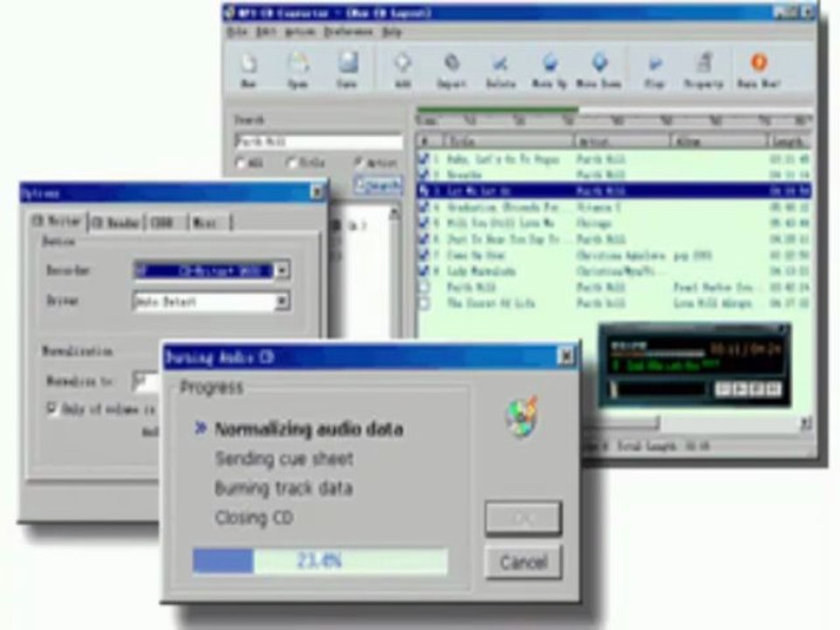Click into the Search text field
This screenshot has height=630, width=840.
318,142
